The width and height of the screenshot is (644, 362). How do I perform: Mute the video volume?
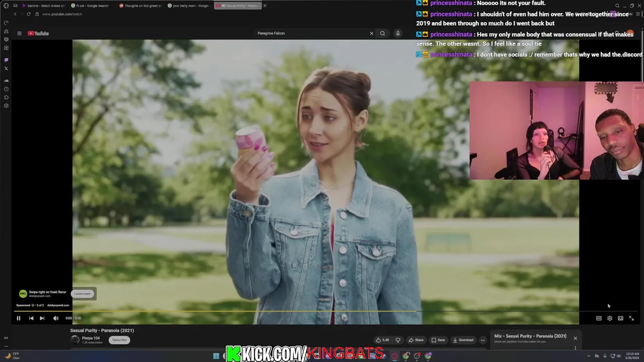pyautogui.click(x=56, y=318)
